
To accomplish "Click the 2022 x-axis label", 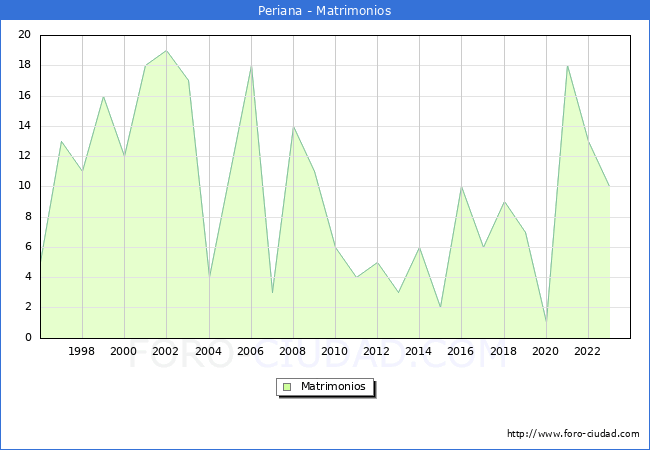I will 587,351.
